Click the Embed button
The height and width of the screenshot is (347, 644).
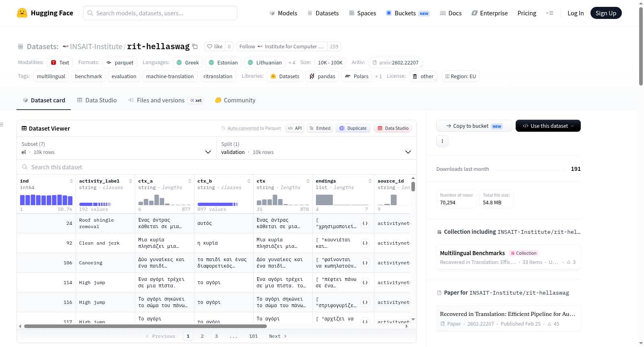(x=320, y=128)
